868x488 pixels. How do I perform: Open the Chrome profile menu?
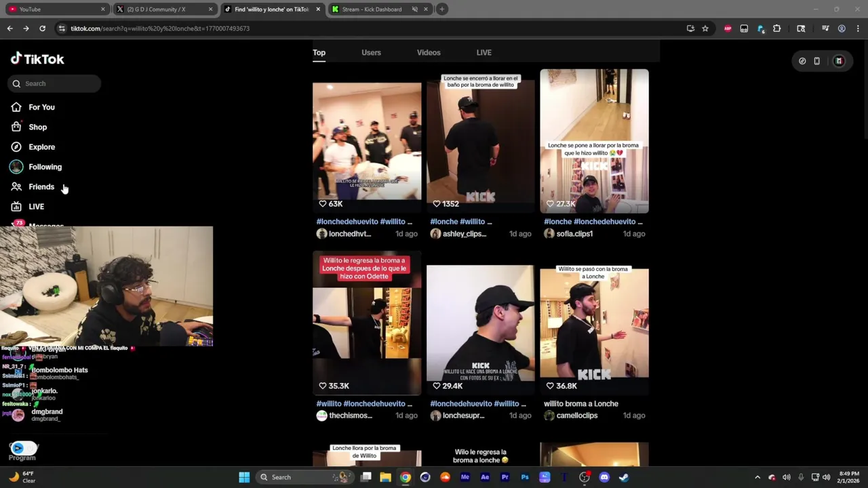coord(842,28)
